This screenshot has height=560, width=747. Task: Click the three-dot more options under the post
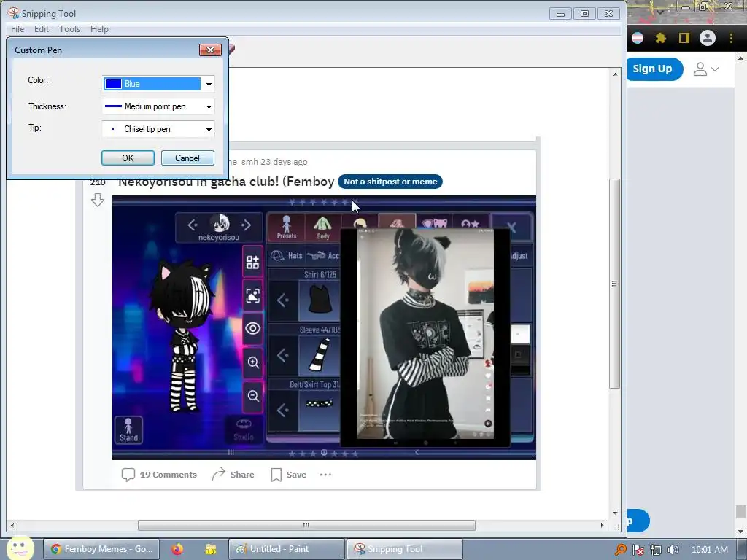(x=325, y=475)
